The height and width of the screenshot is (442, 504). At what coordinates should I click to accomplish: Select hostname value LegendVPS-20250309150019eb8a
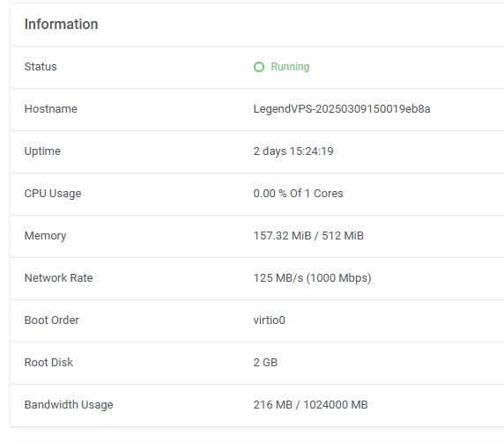pyautogui.click(x=342, y=109)
